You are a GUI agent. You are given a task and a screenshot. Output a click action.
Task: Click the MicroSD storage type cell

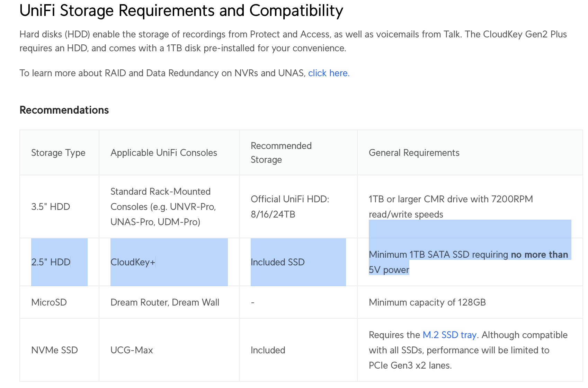49,302
